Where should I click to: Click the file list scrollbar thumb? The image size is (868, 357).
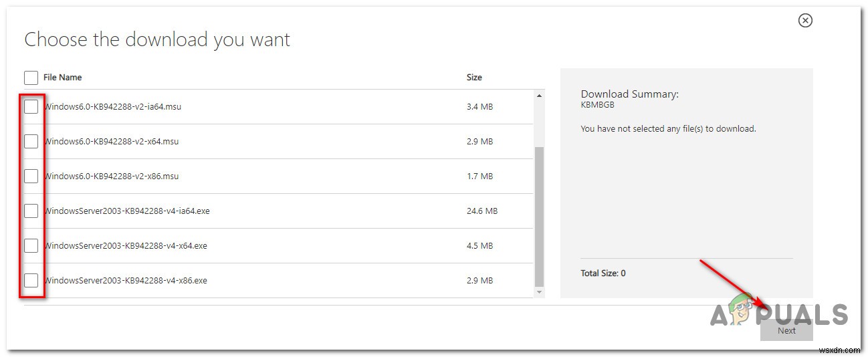click(539, 214)
